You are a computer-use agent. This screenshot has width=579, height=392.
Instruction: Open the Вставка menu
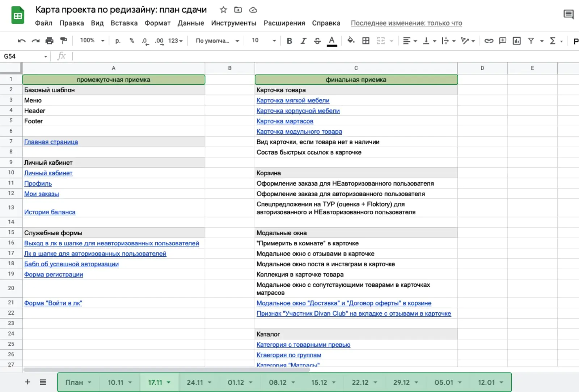pos(124,23)
